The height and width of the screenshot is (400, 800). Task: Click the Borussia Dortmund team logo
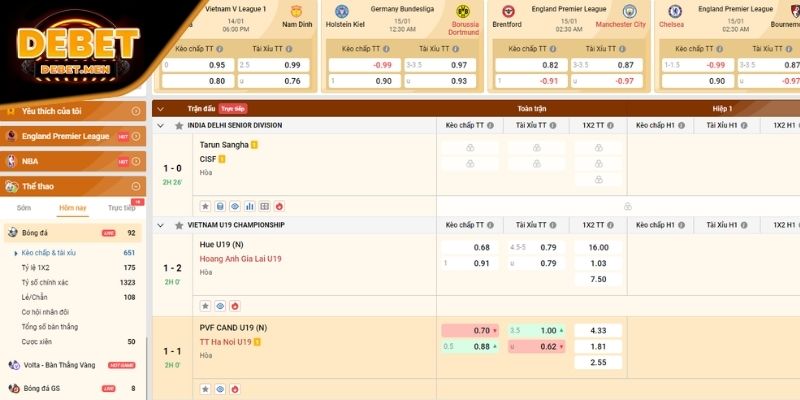click(463, 11)
